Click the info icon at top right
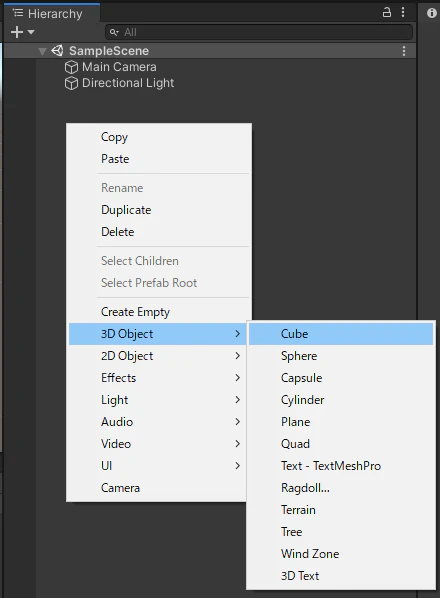Viewport: 440px width, 598px height. 432,13
